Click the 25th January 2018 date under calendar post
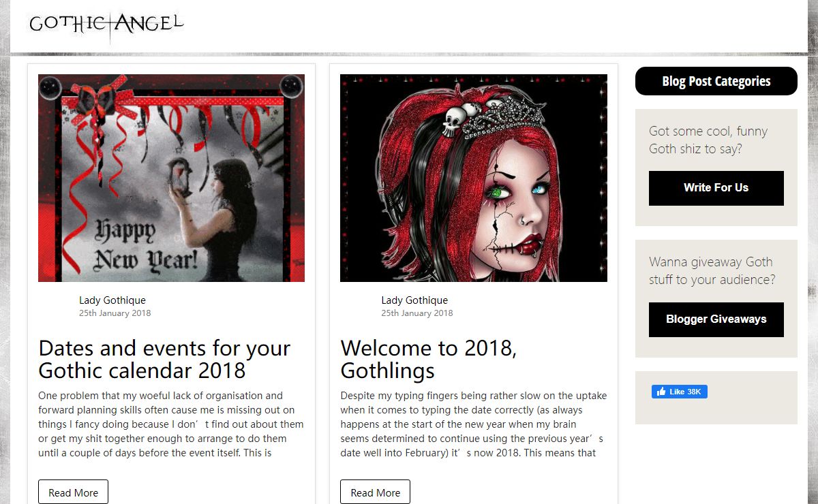Viewport: 818px width, 504px height. pyautogui.click(x=115, y=313)
